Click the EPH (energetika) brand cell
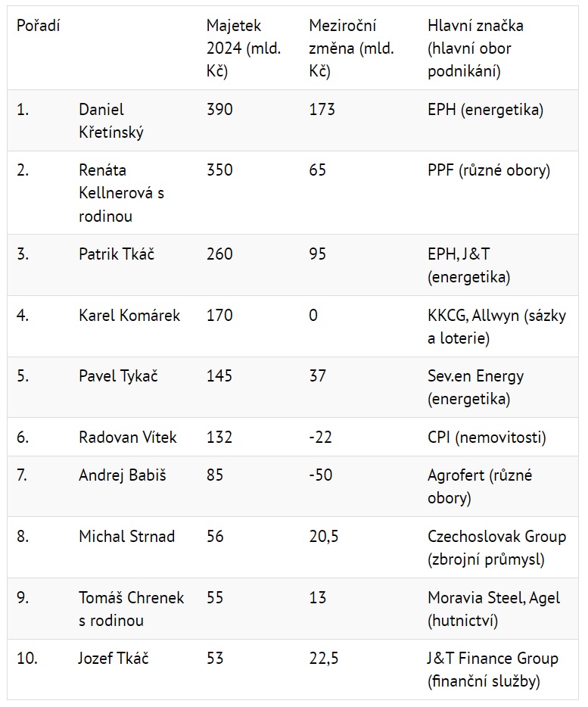 486,110
